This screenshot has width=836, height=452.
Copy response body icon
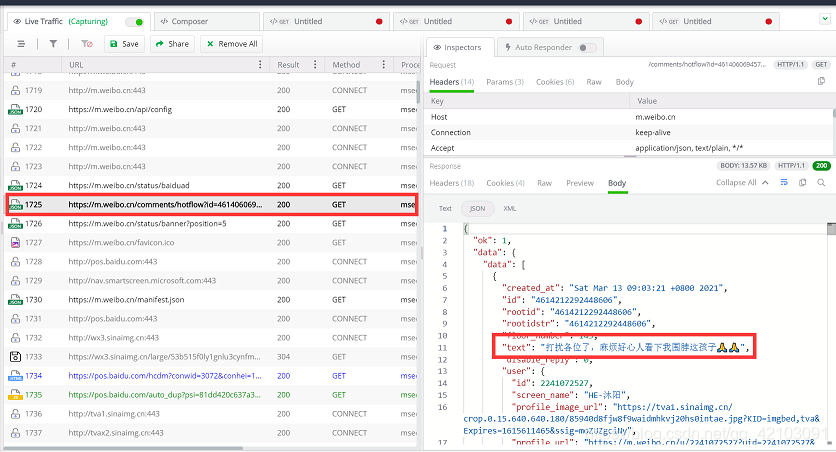coord(802,182)
